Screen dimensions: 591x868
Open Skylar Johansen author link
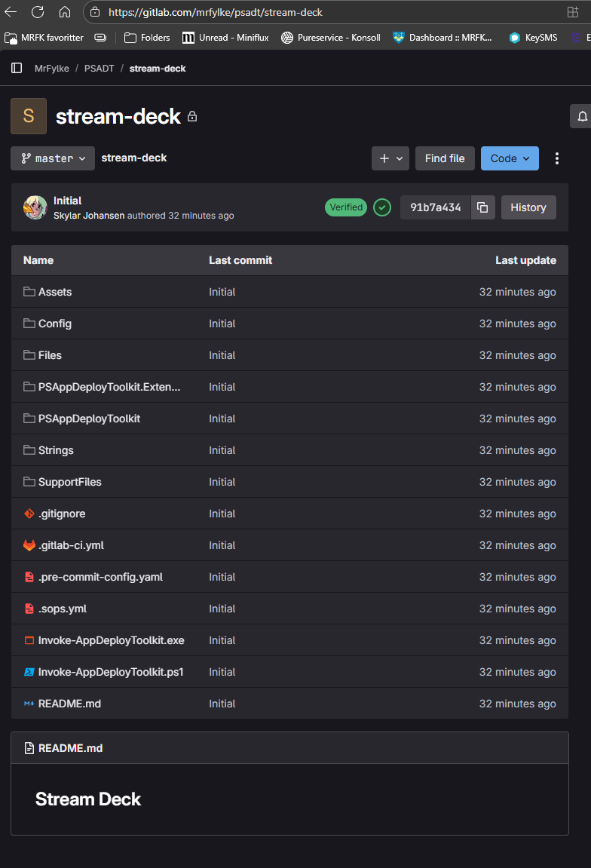(89, 216)
